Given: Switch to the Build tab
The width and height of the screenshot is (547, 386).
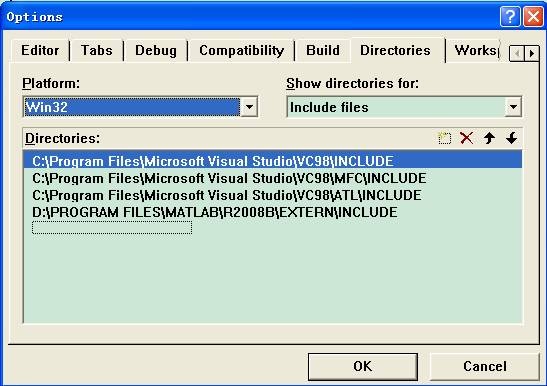Looking at the screenshot, I should 323,51.
